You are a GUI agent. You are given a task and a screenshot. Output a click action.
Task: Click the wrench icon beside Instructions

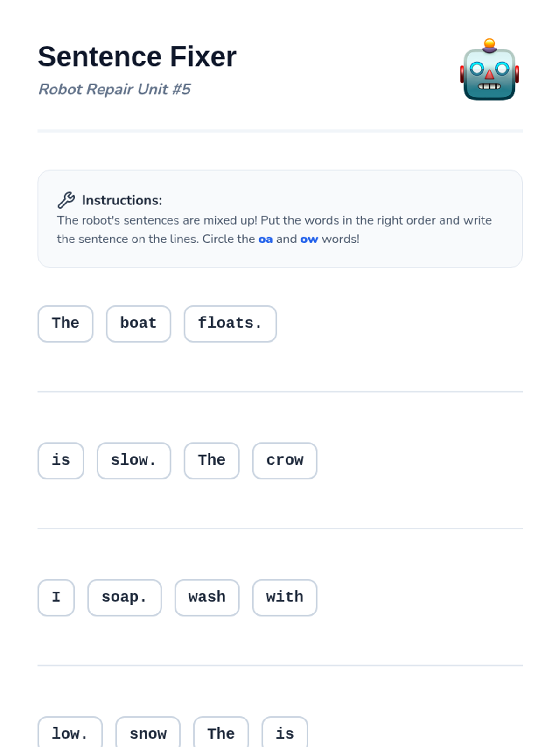coord(66,200)
